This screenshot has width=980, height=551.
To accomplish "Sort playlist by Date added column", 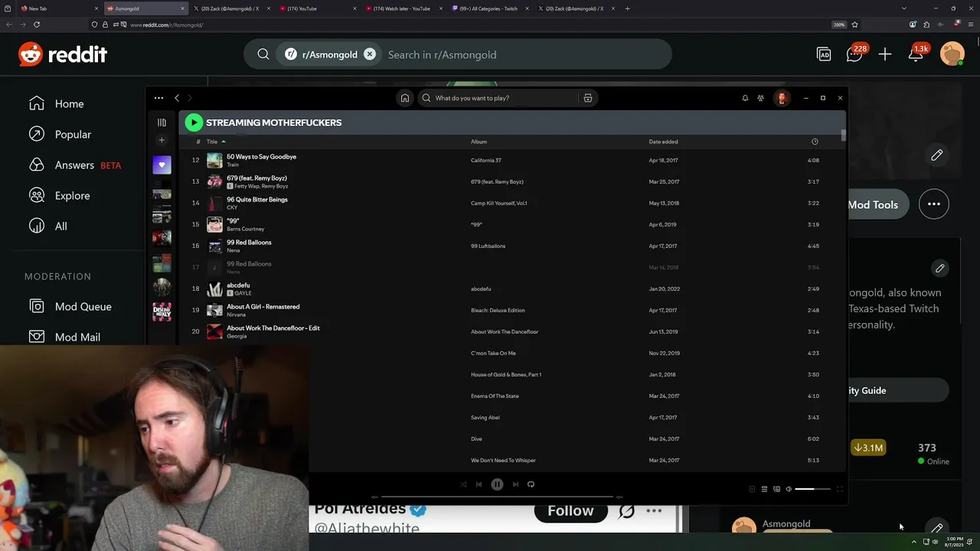I will pos(663,142).
